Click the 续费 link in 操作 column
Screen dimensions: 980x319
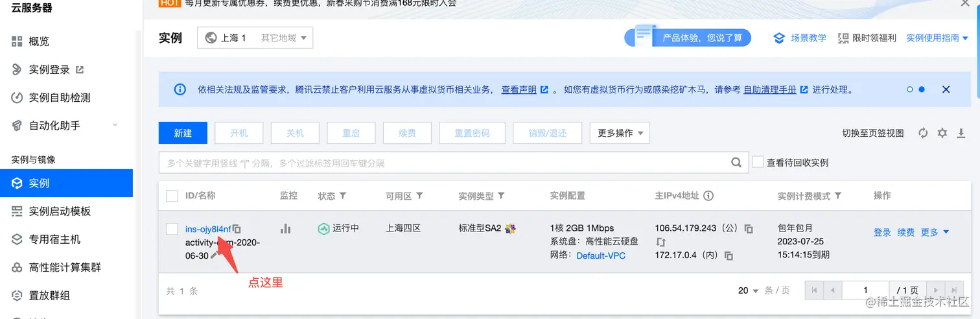tap(906, 232)
